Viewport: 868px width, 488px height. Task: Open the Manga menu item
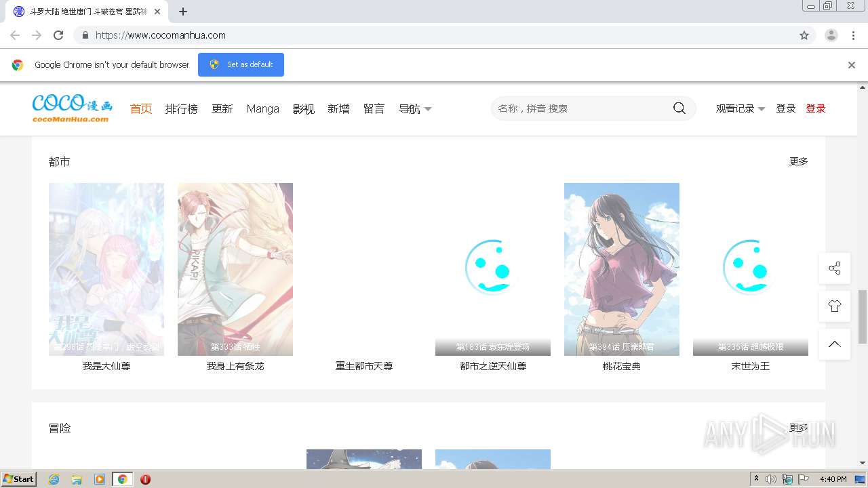(x=262, y=108)
